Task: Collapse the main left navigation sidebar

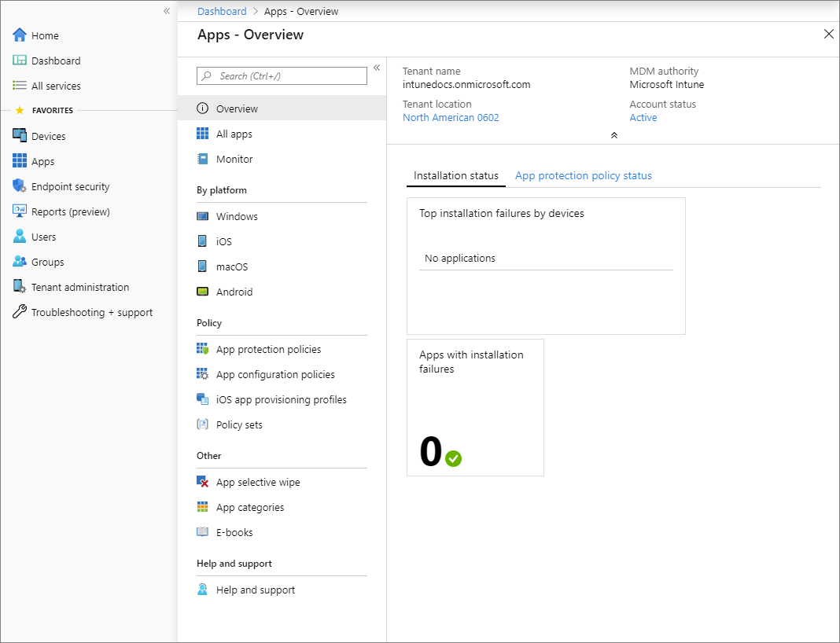Action: point(167,11)
